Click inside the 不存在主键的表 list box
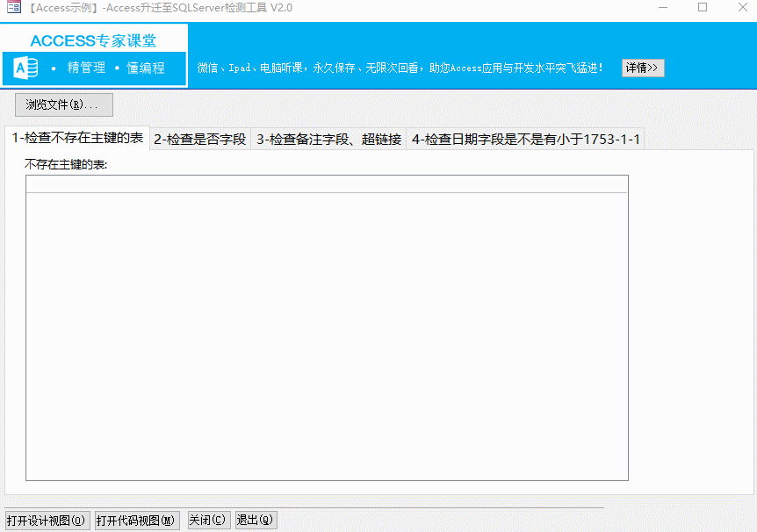This screenshot has height=532, width=757. click(327, 327)
